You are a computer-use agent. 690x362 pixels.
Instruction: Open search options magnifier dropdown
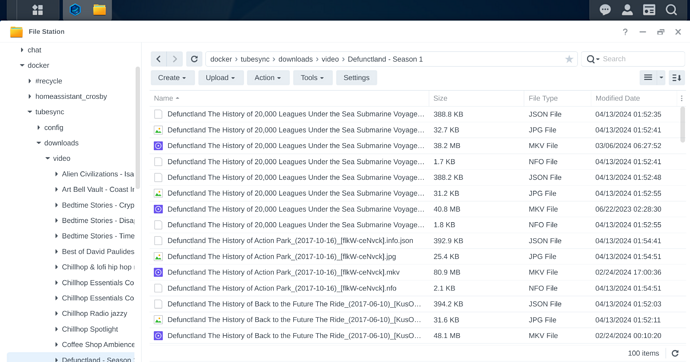click(x=593, y=59)
